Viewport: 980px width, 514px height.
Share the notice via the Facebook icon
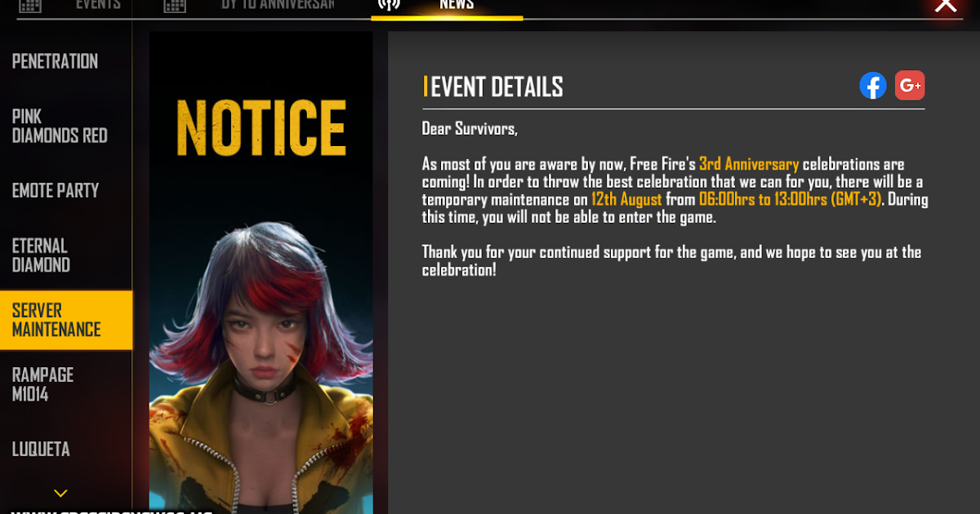873,86
